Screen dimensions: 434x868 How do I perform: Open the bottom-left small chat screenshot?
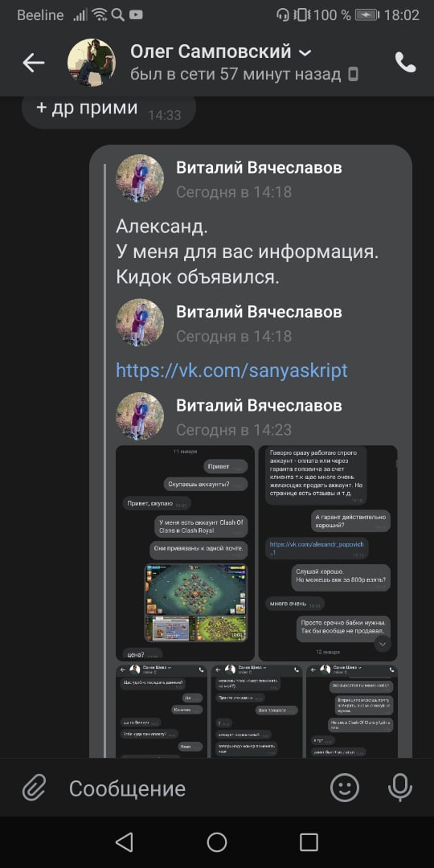point(162,710)
